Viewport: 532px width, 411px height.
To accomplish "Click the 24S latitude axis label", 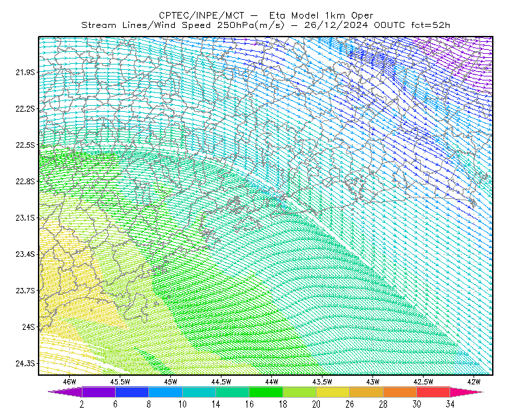I will click(29, 327).
